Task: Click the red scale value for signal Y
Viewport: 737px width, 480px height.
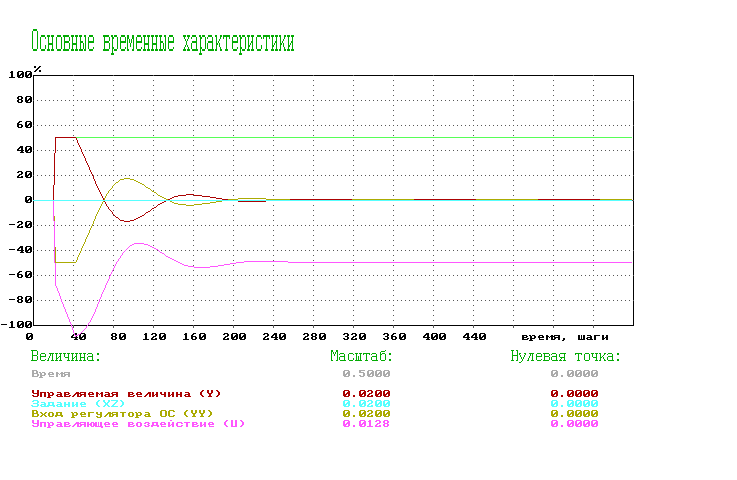Action: point(366,393)
